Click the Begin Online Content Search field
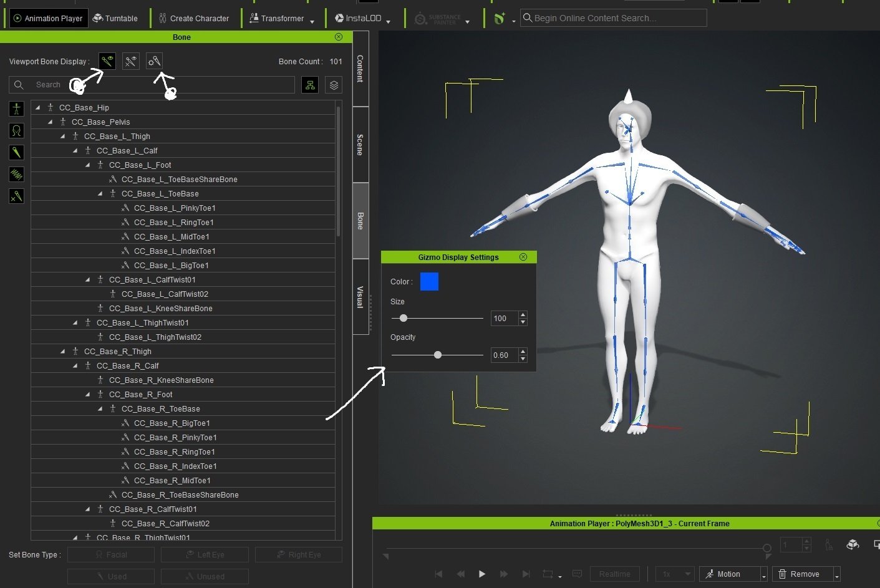This screenshot has width=880, height=588. tap(614, 18)
